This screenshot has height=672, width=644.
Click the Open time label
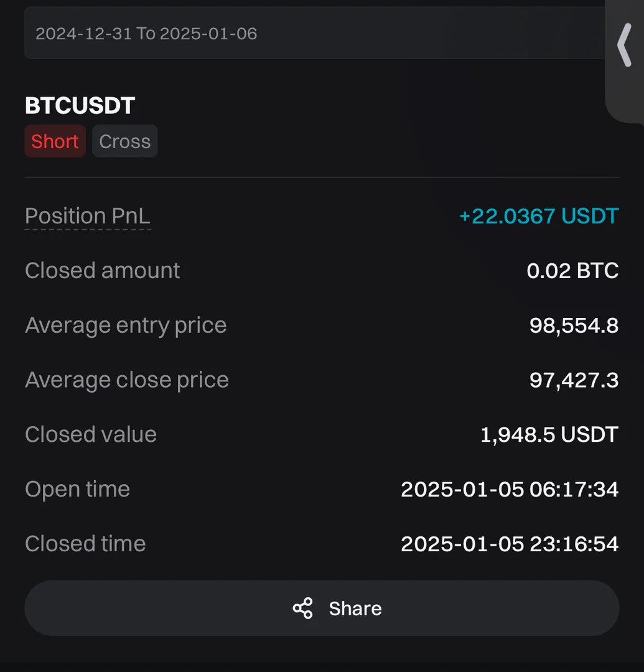77,489
